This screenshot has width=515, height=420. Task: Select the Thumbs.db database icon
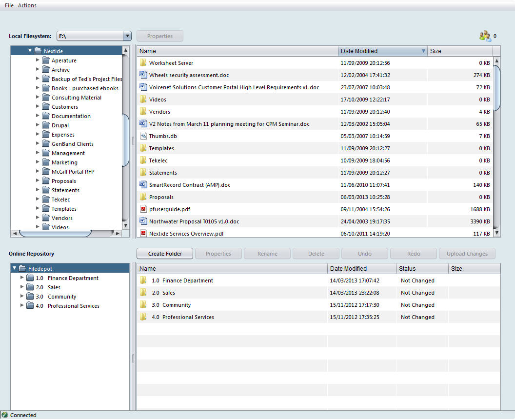(142, 136)
